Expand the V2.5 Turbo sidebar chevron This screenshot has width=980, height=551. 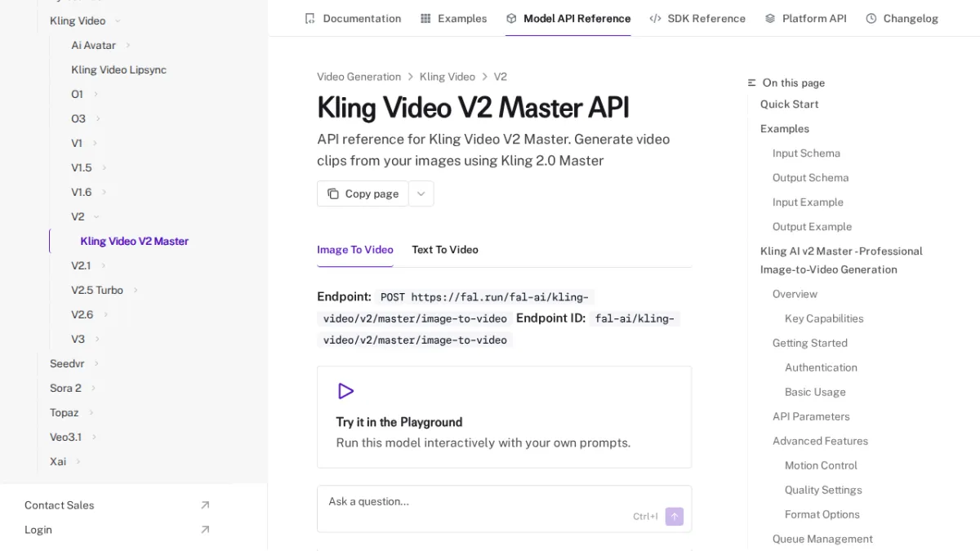pyautogui.click(x=136, y=291)
